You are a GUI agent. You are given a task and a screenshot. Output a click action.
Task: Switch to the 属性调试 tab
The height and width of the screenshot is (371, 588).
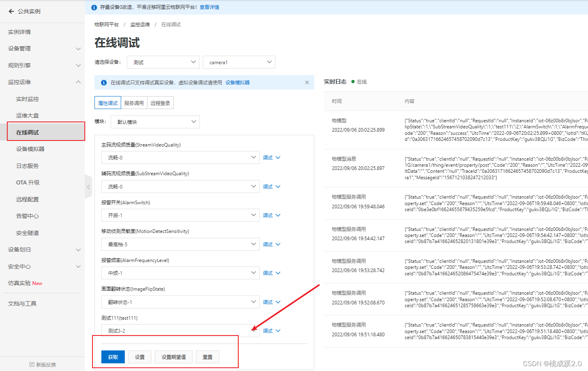click(108, 103)
